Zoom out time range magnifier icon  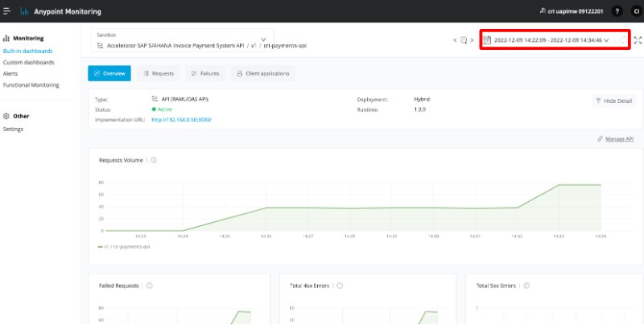tap(464, 40)
